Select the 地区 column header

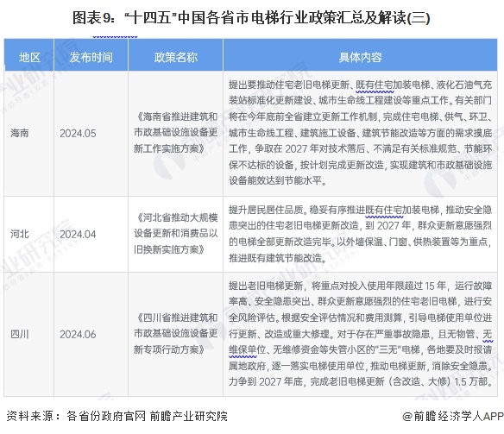pyautogui.click(x=29, y=58)
